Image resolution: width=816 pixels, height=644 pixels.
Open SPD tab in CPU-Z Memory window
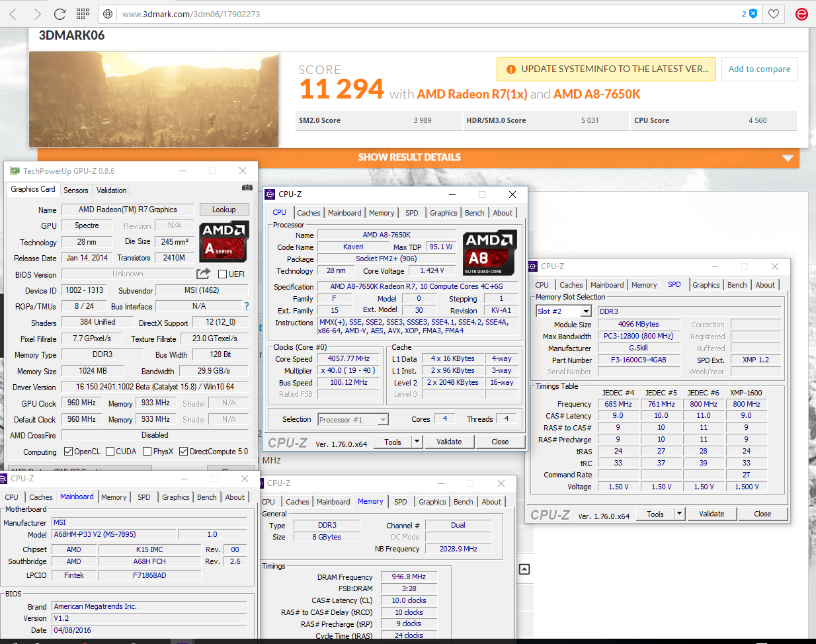coord(401,502)
